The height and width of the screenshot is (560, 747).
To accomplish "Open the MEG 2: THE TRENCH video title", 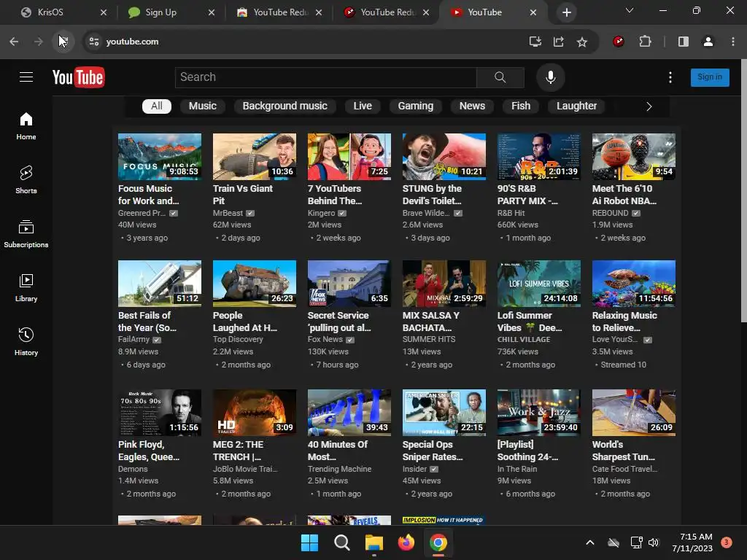I will (239, 451).
